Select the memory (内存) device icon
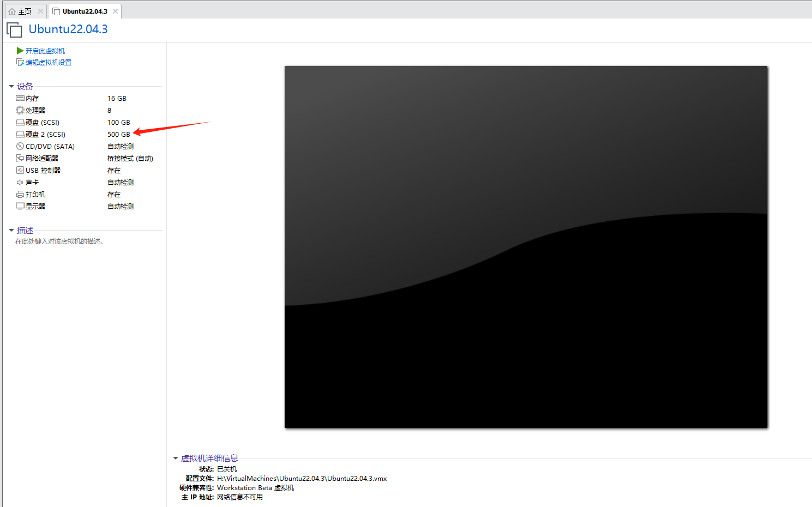The width and height of the screenshot is (812, 507). 20,99
